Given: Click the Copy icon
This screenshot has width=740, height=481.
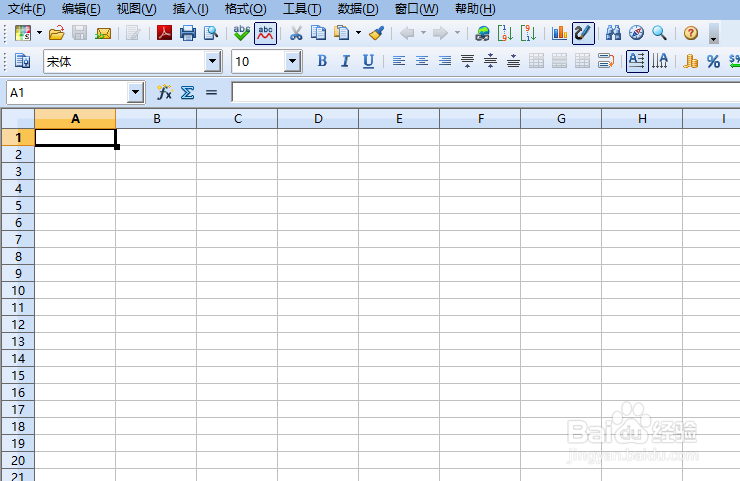Looking at the screenshot, I should 319,33.
